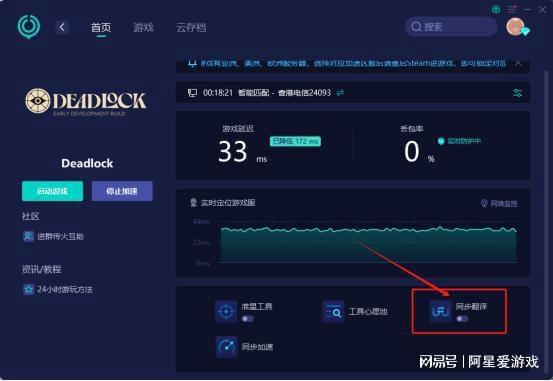Image resolution: width=553 pixels, height=381 pixels.
Task: Click the latency graph area
Action: [x=369, y=245]
